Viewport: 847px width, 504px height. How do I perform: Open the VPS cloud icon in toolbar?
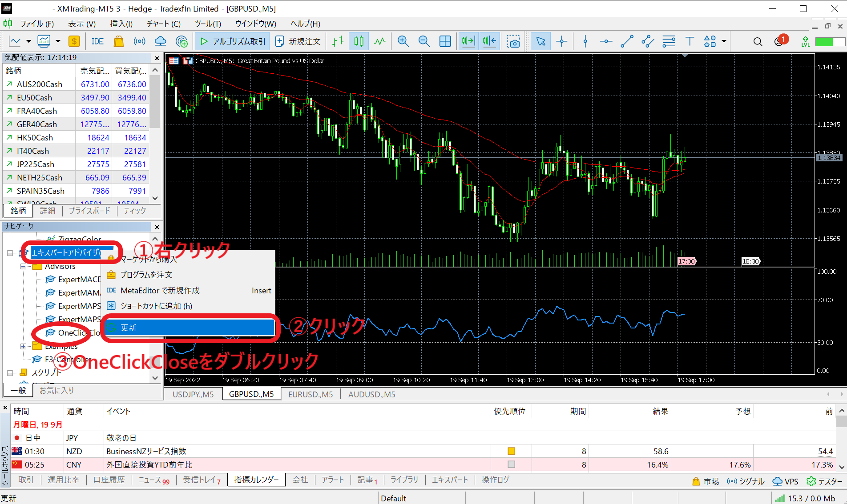click(160, 41)
